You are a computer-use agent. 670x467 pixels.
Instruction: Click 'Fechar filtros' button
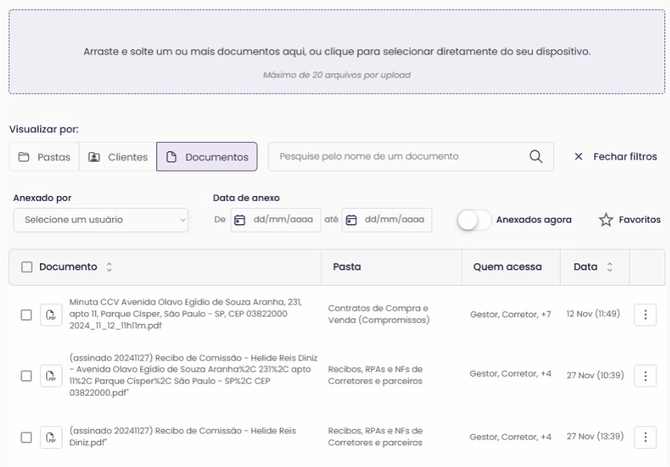pyautogui.click(x=615, y=157)
